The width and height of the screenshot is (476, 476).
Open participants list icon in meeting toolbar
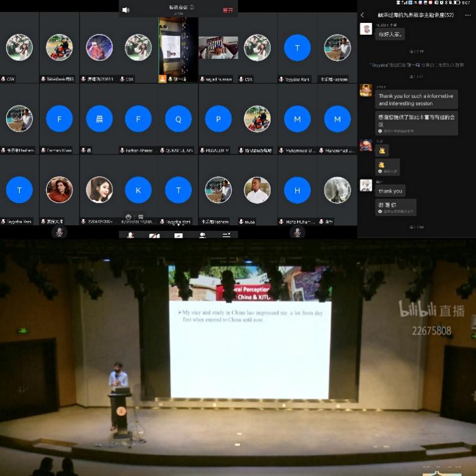pos(202,236)
